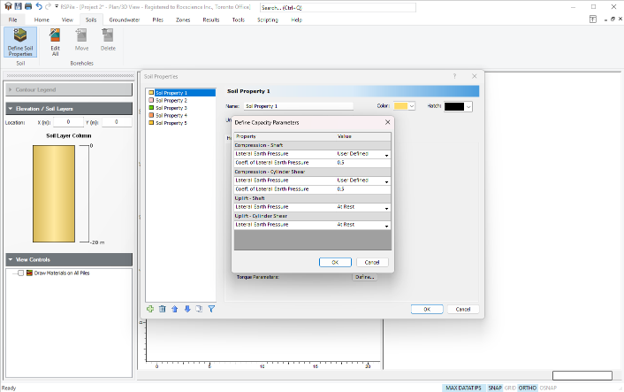Open the Edit All boreholes tool

pyautogui.click(x=55, y=42)
